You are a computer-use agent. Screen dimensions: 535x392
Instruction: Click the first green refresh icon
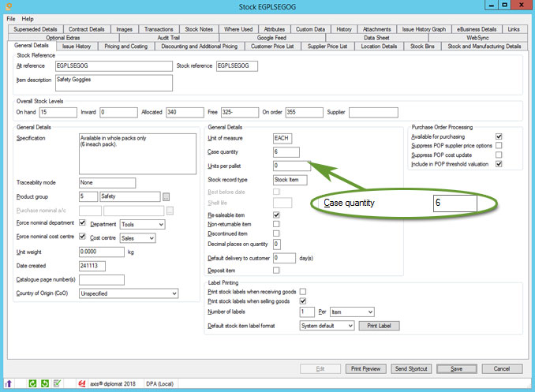coord(33,384)
